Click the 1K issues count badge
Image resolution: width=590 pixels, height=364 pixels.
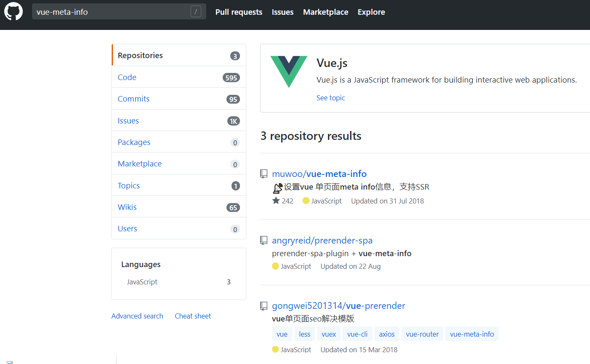tap(233, 121)
